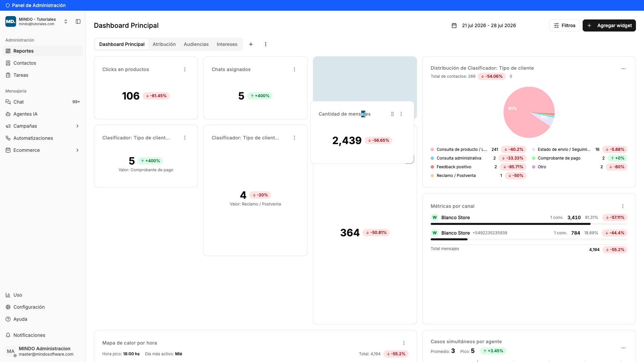Screen dimensions: 644x362
Task: Click the 2,439 value in Cantidad de mensajes
Action: coord(347,140)
